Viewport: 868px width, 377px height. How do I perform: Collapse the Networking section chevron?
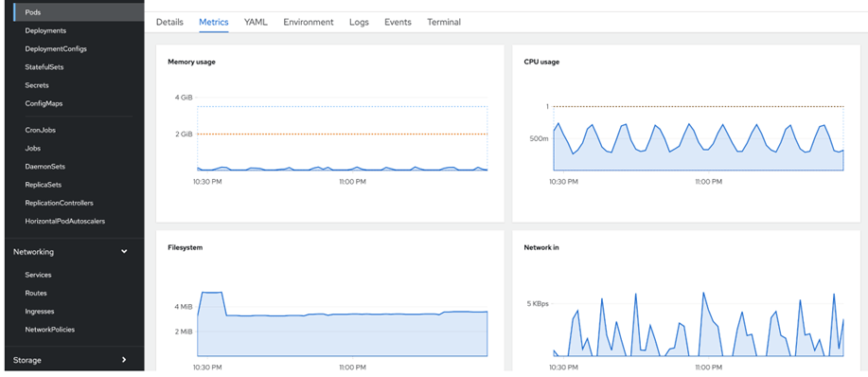[124, 251]
